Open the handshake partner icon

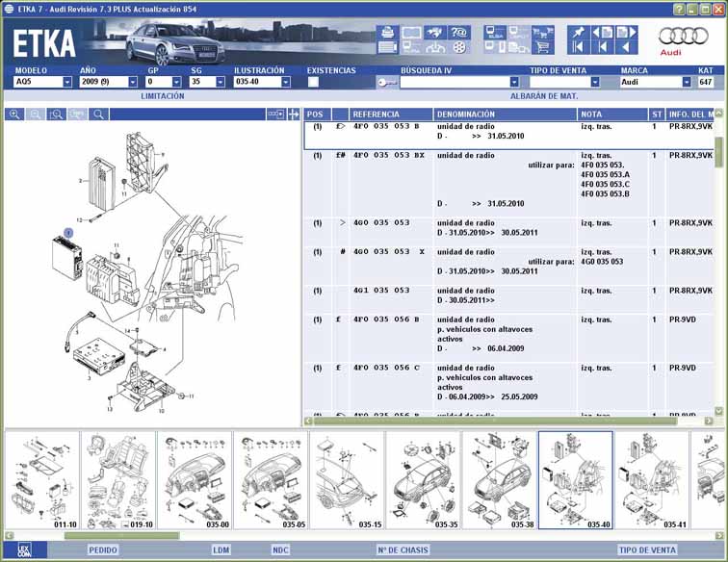click(435, 33)
